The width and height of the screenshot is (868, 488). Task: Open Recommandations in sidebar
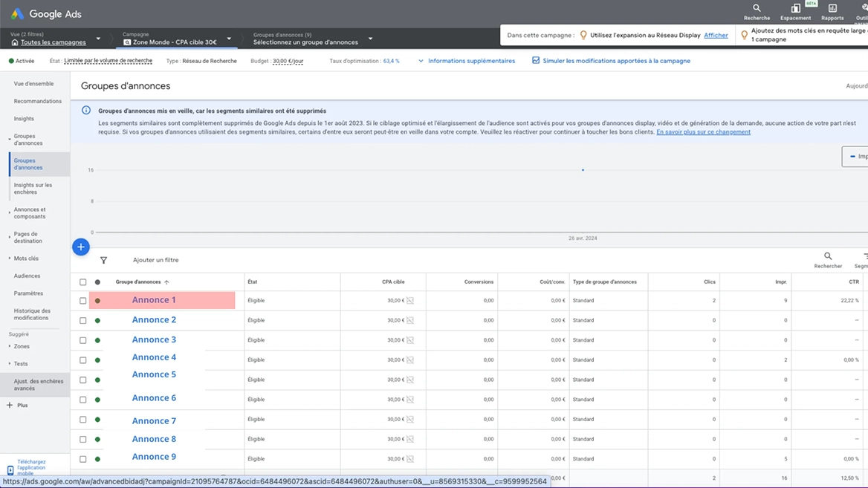coord(38,101)
